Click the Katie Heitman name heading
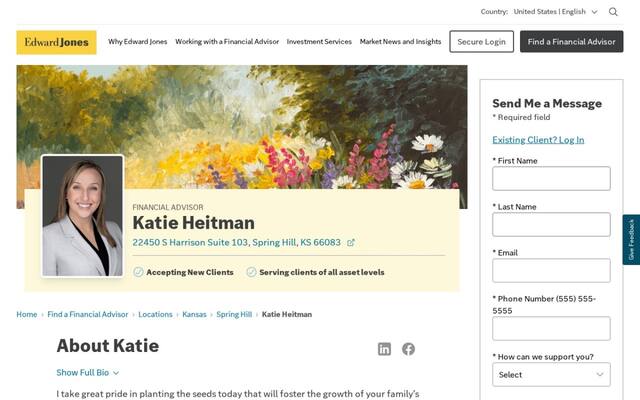 click(193, 223)
